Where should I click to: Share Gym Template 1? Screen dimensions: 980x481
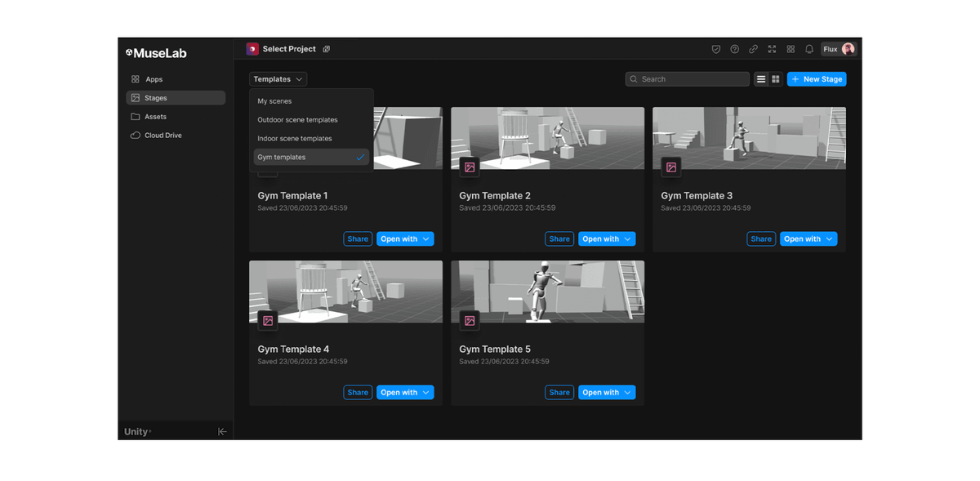pos(358,239)
